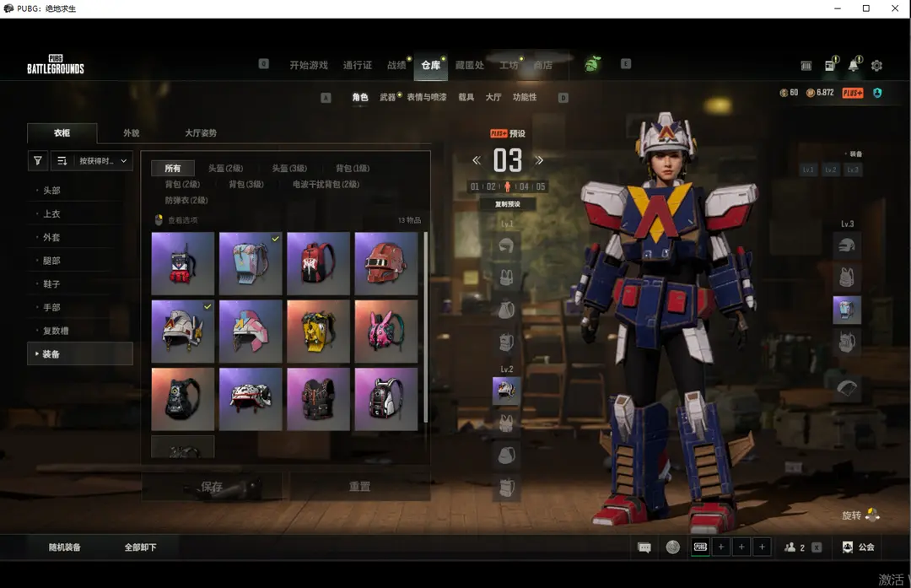Go to next preset with right arrows
Image resolution: width=911 pixels, height=588 pixels.
539,160
